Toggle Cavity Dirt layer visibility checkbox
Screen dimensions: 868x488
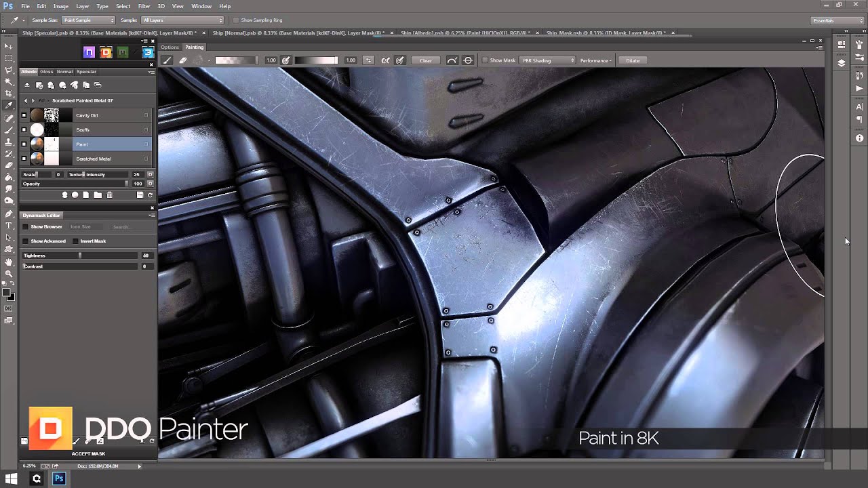click(x=24, y=115)
